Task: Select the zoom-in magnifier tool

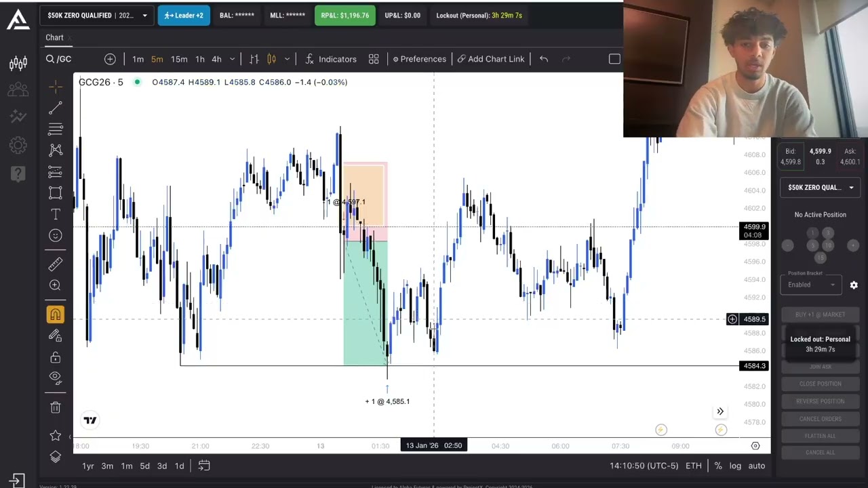Action: (56, 285)
